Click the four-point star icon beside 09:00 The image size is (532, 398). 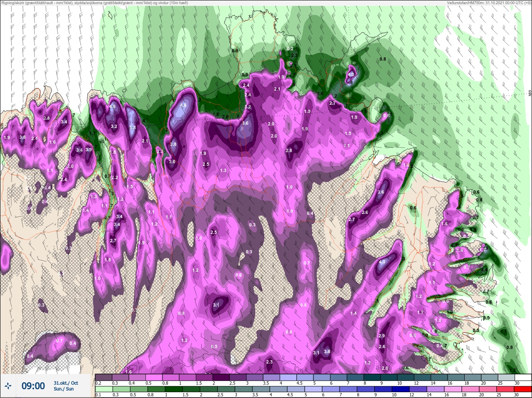point(9,386)
